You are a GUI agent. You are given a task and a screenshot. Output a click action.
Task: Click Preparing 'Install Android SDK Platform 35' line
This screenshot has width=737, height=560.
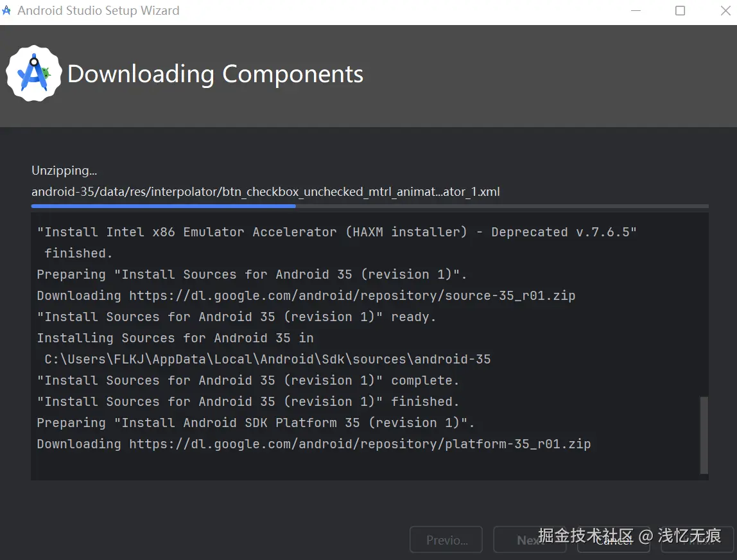click(256, 423)
